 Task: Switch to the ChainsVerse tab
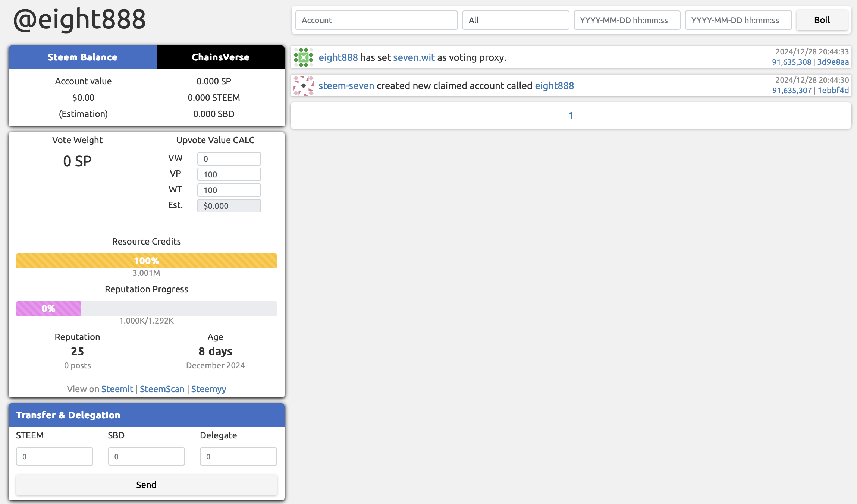pos(220,57)
